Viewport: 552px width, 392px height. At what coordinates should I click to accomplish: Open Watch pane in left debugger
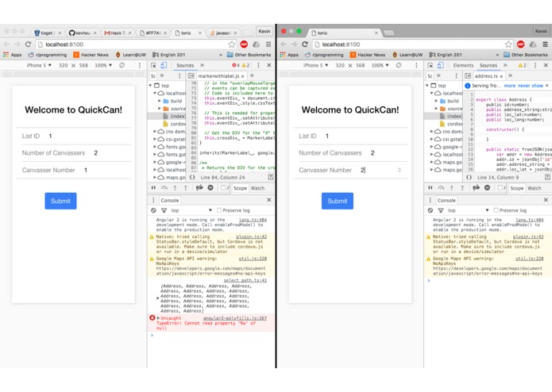coord(257,188)
